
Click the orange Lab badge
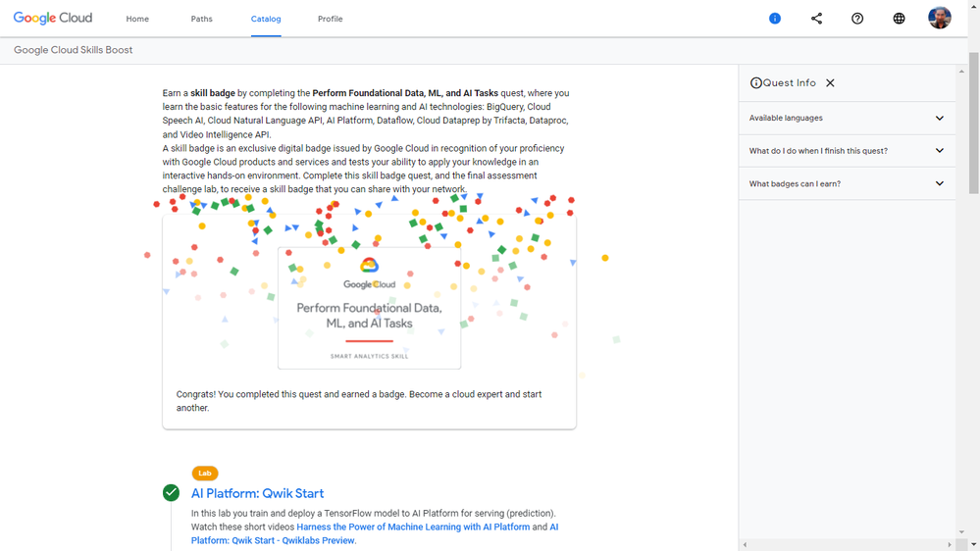[205, 474]
